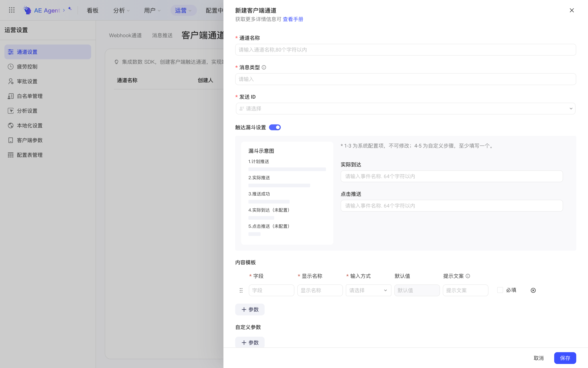
Task: Add a 参数 under 内容模板
Action: point(250,310)
